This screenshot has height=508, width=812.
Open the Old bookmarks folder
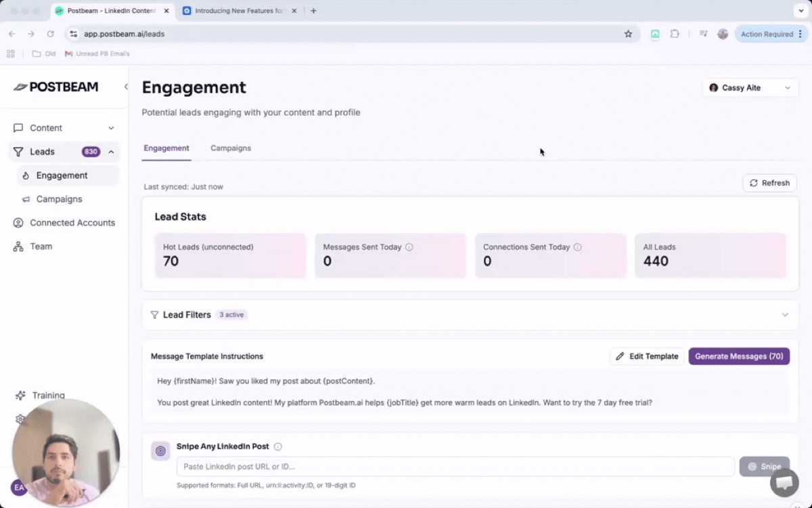(44, 54)
